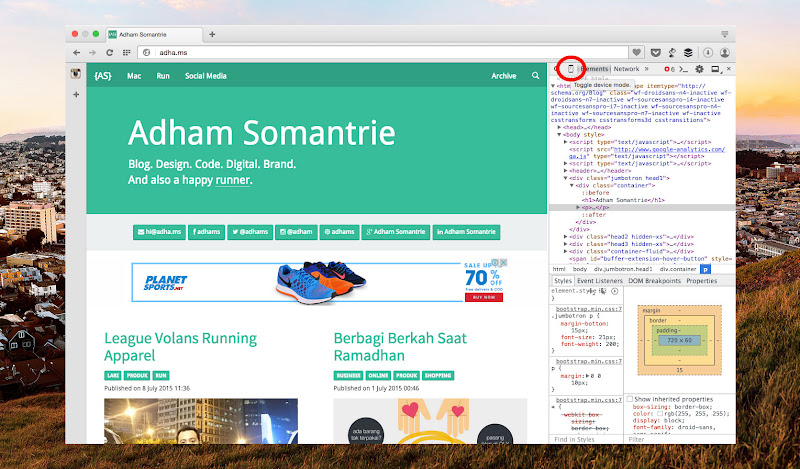The height and width of the screenshot is (469, 800).
Task: Open the Mac menu link
Action: click(134, 76)
